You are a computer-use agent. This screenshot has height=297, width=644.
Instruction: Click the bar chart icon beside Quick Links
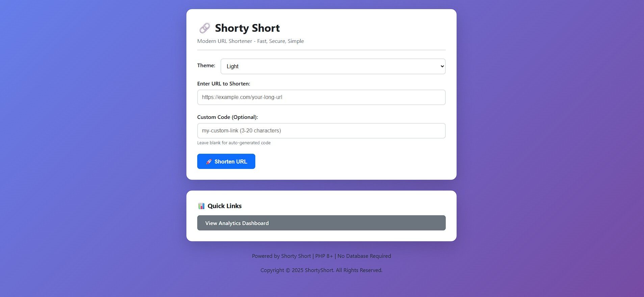click(201, 206)
